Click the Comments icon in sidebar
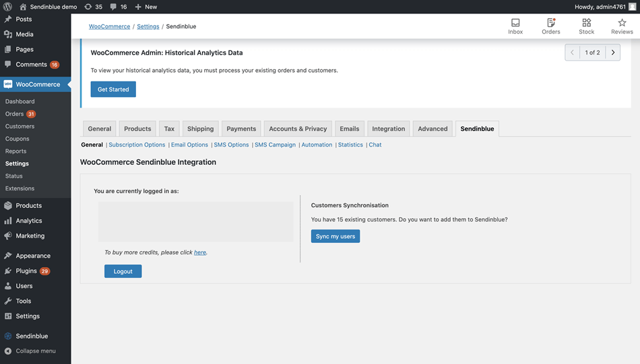This screenshot has width=640, height=364. click(8, 65)
